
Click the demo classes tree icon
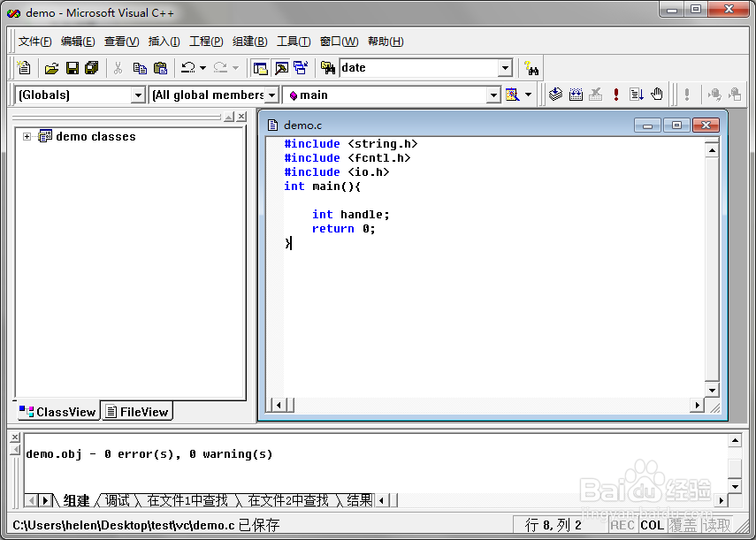pyautogui.click(x=45, y=136)
